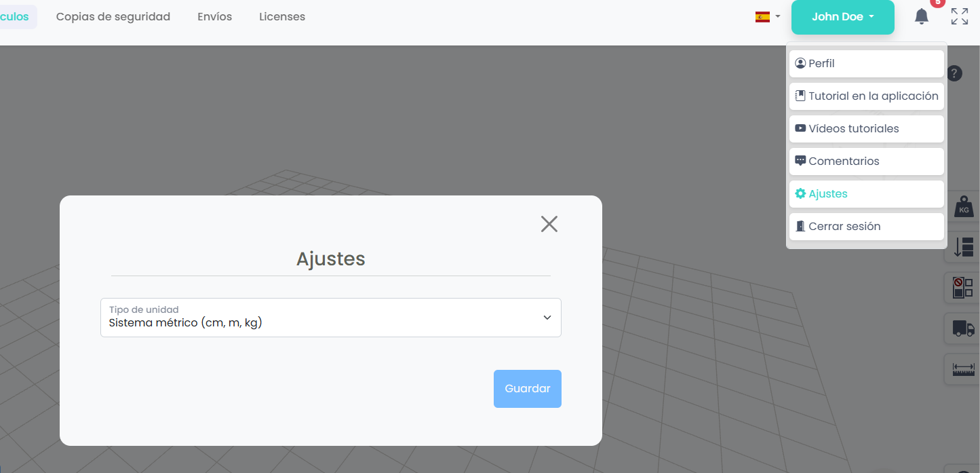Choose Vídeos tutoriales menu entry

(866, 129)
